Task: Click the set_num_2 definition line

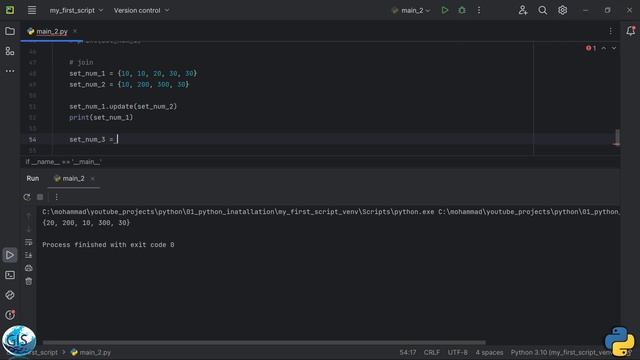Action: [129, 84]
